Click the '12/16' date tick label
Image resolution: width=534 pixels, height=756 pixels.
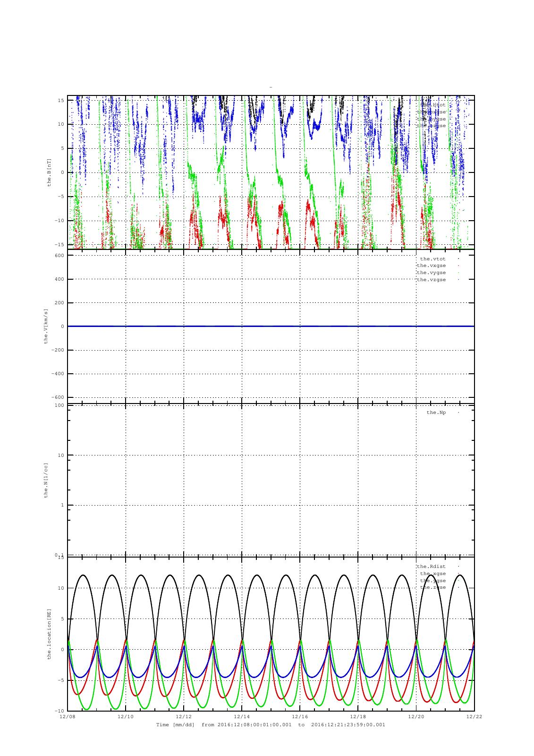coord(300,717)
